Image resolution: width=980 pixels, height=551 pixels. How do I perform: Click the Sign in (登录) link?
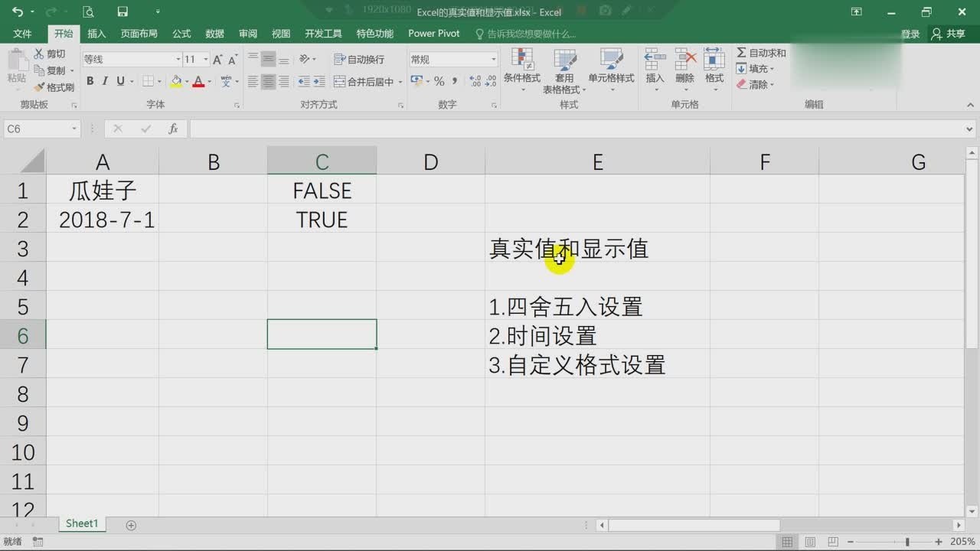[910, 34]
